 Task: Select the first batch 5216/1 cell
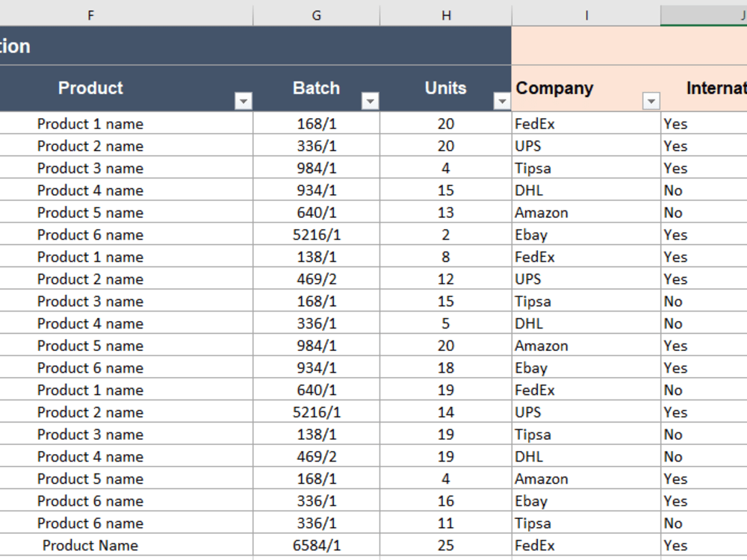pyautogui.click(x=316, y=234)
